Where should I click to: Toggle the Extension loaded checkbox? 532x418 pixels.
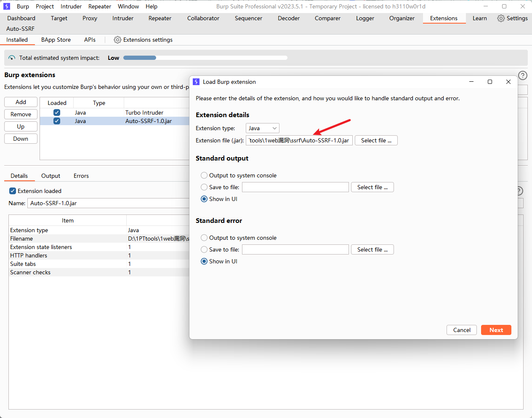point(13,191)
